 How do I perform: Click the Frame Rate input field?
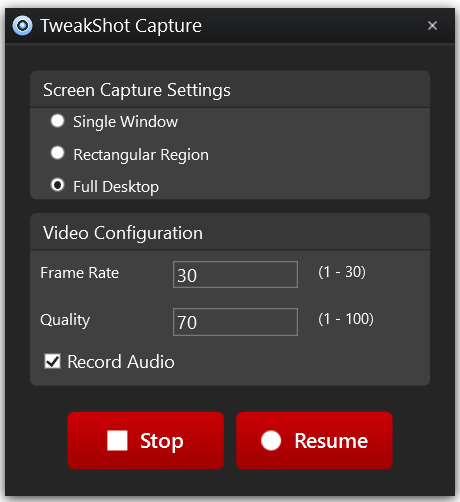pyautogui.click(x=235, y=275)
